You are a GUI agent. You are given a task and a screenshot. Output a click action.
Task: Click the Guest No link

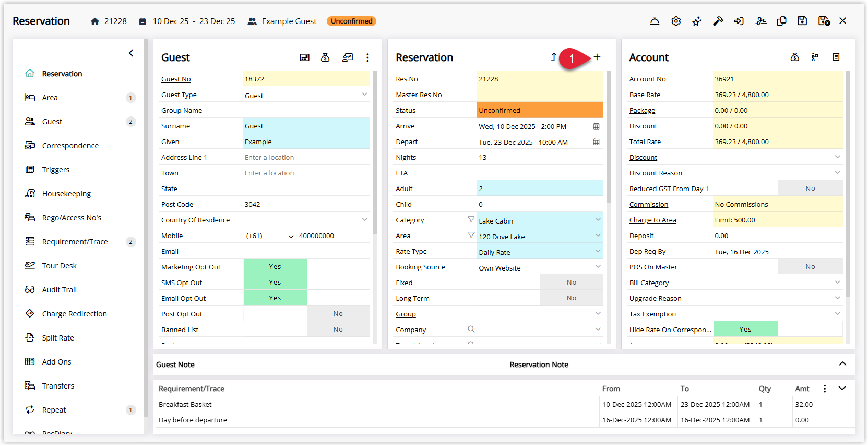tap(176, 79)
